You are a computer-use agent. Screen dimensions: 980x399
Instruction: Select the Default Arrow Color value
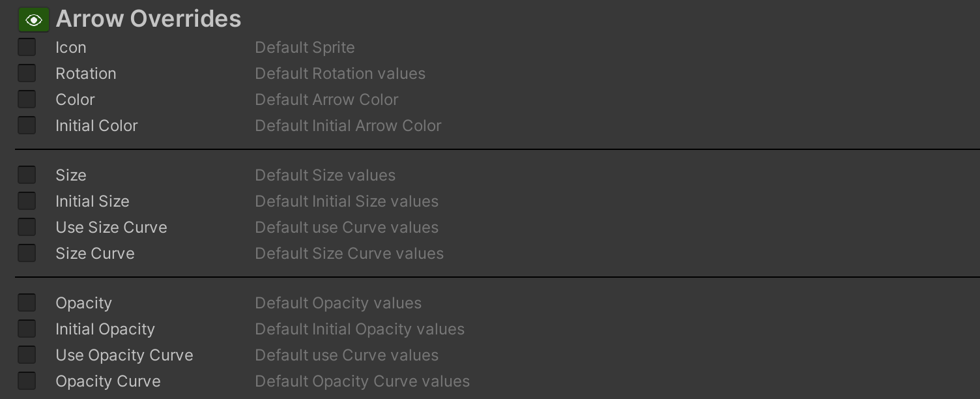[326, 100]
